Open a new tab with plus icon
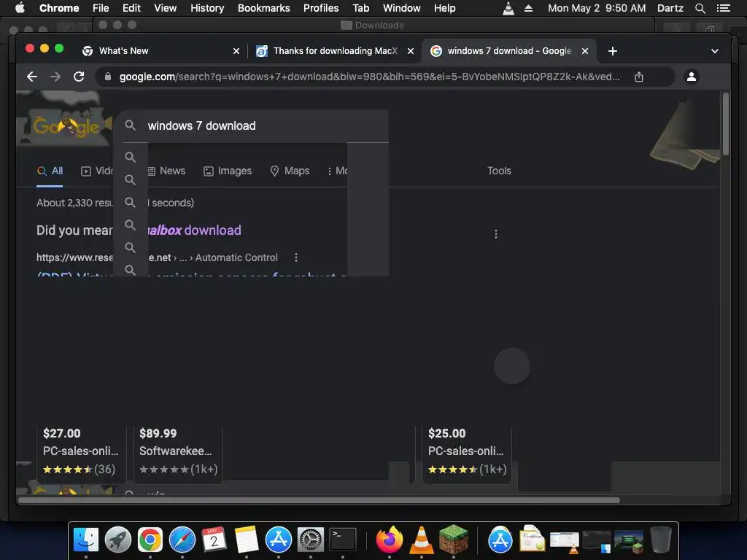The width and height of the screenshot is (747, 560). [613, 51]
